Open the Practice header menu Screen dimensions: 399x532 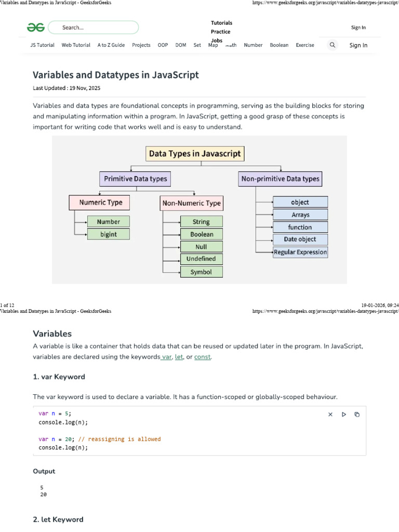220,32
